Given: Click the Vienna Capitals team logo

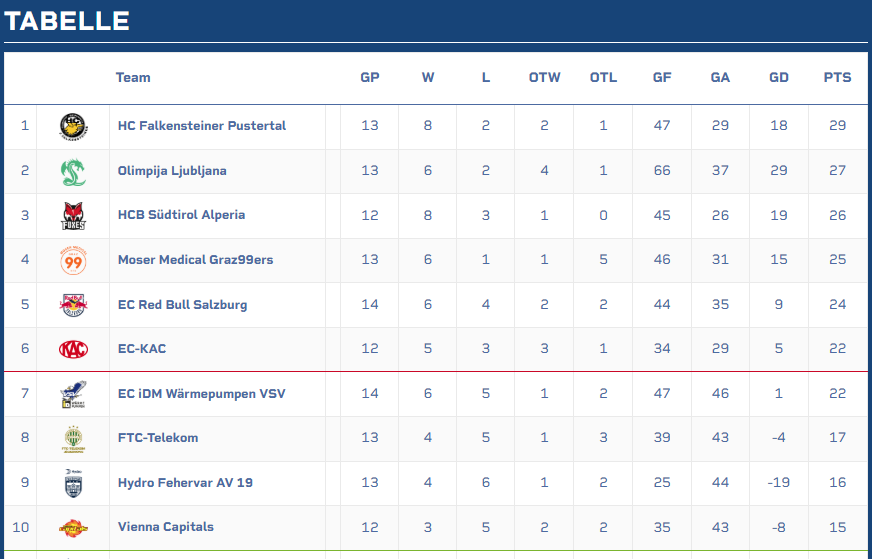Looking at the screenshot, I should (72, 527).
